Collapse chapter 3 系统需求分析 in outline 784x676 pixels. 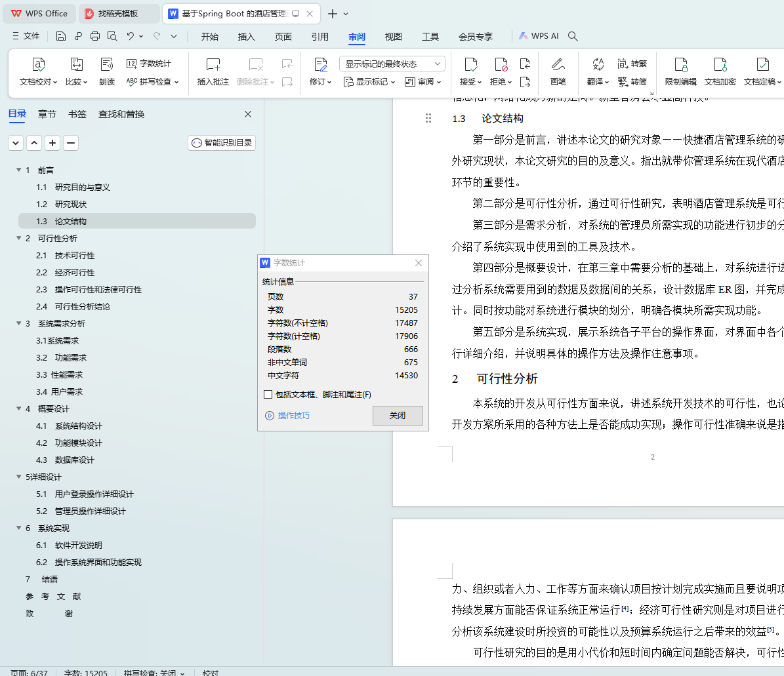pos(18,323)
